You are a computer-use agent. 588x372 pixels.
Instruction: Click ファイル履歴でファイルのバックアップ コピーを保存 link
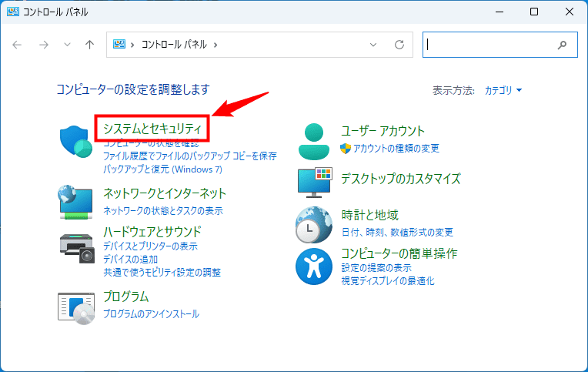pos(190,156)
